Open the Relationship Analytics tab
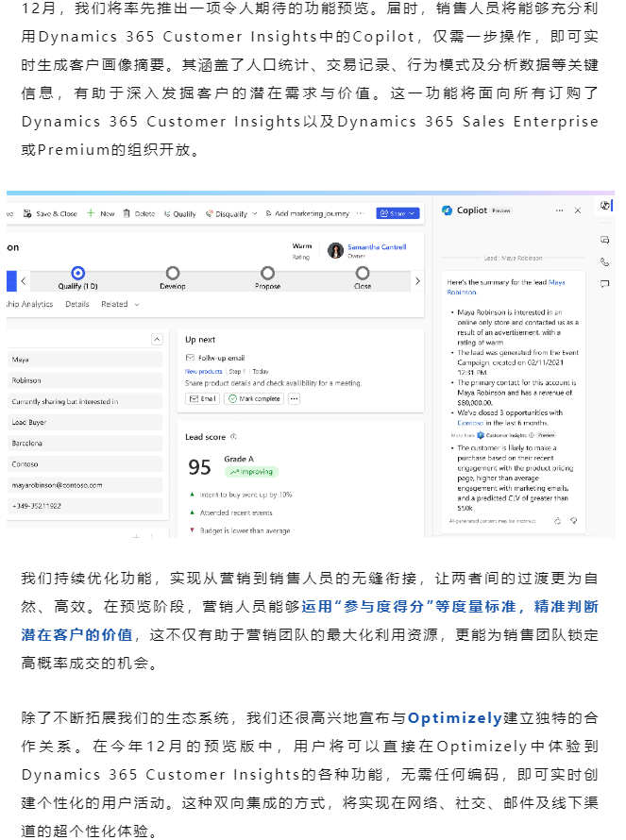 coord(30,304)
